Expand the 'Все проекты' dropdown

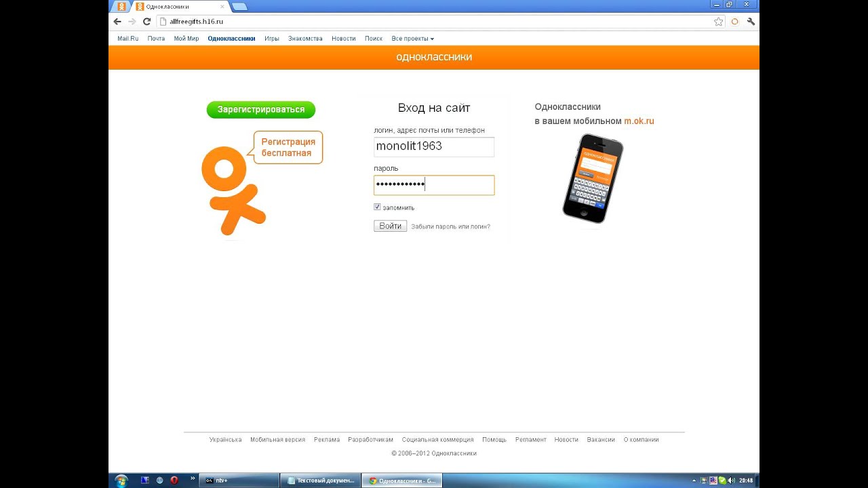412,39
